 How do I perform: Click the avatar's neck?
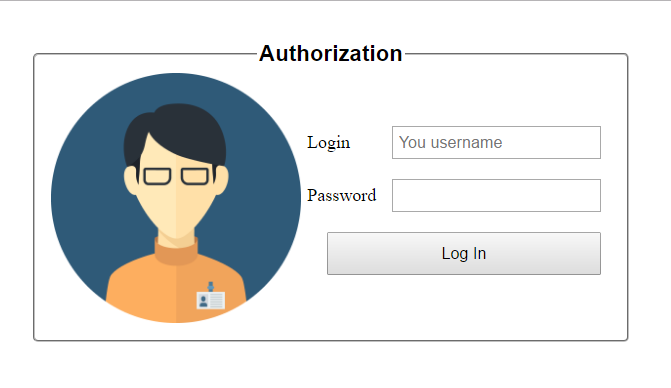click(176, 238)
